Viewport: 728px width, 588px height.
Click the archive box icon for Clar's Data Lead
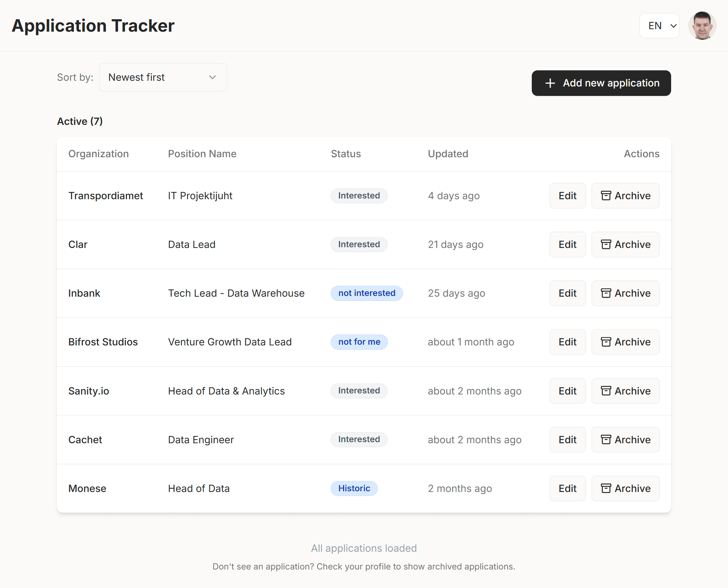[606, 244]
